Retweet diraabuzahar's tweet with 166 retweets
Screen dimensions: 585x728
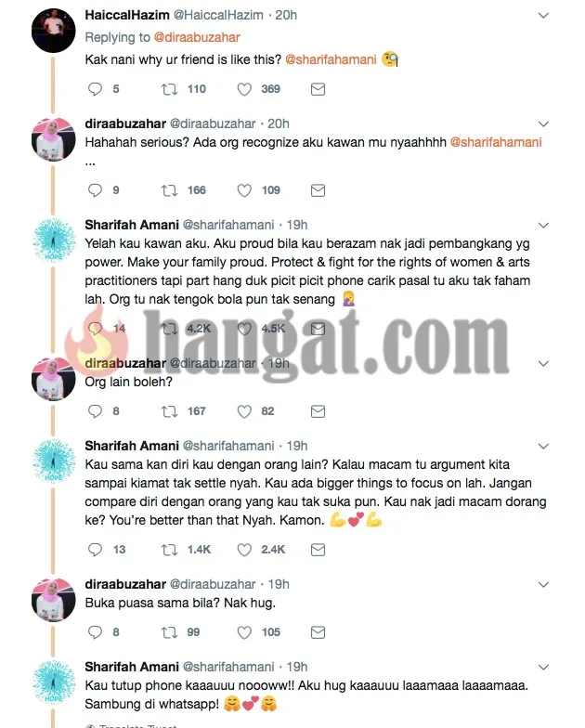169,189
